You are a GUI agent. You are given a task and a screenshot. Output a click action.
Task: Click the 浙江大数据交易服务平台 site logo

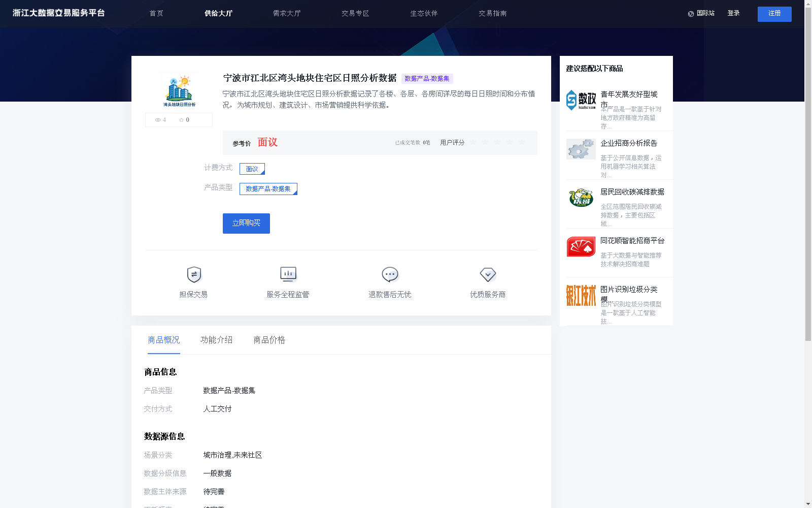click(59, 13)
